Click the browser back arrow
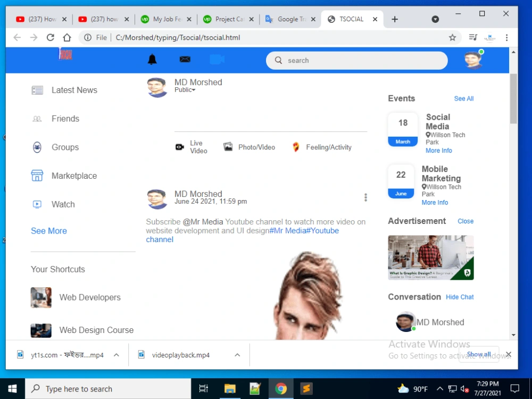The width and height of the screenshot is (532, 399). tap(17, 37)
